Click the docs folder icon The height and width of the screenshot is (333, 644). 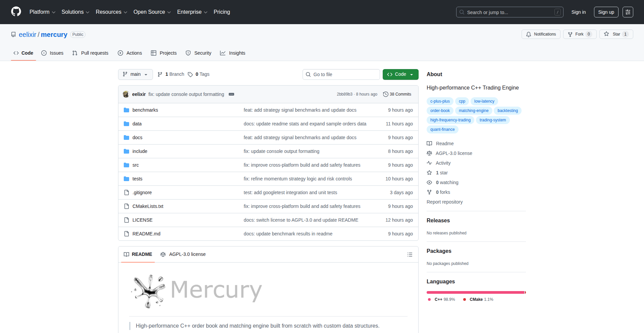click(x=126, y=137)
